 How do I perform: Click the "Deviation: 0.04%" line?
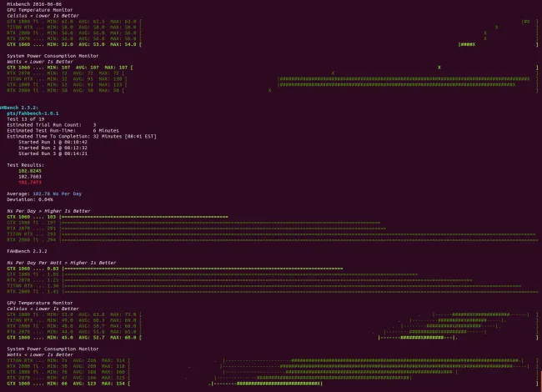point(30,199)
